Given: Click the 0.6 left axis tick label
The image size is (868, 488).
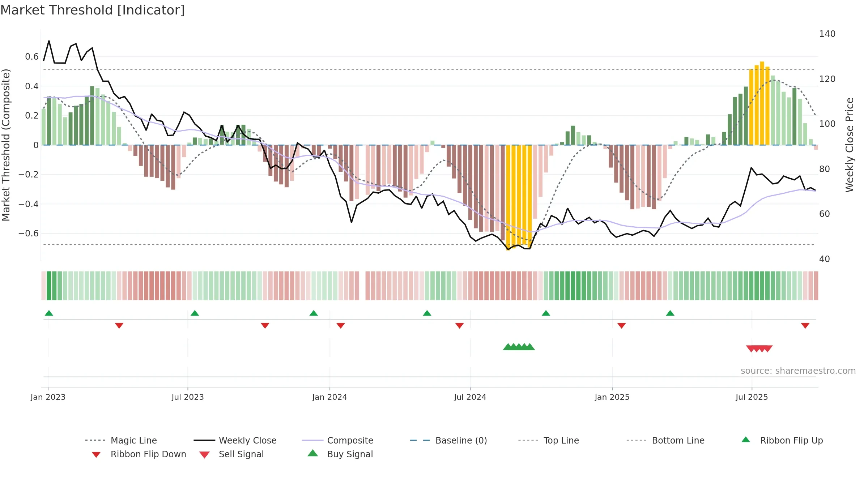Looking at the screenshot, I should coord(32,57).
